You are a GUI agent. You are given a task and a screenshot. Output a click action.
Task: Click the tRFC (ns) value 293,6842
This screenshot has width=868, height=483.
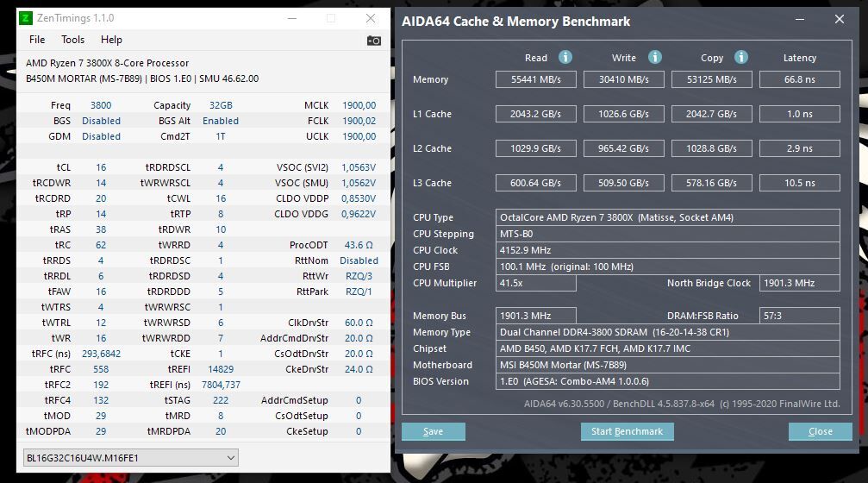(101, 354)
